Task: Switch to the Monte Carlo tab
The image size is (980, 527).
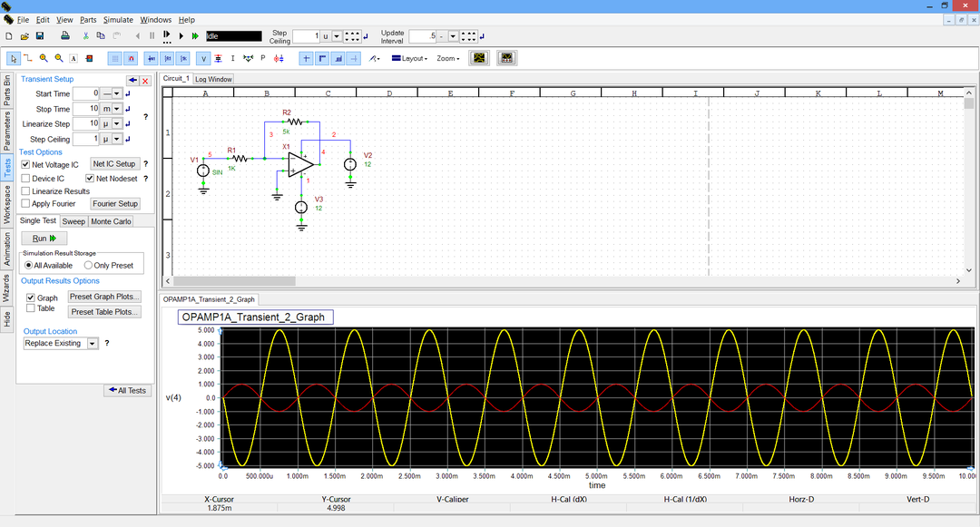Action: tap(110, 220)
